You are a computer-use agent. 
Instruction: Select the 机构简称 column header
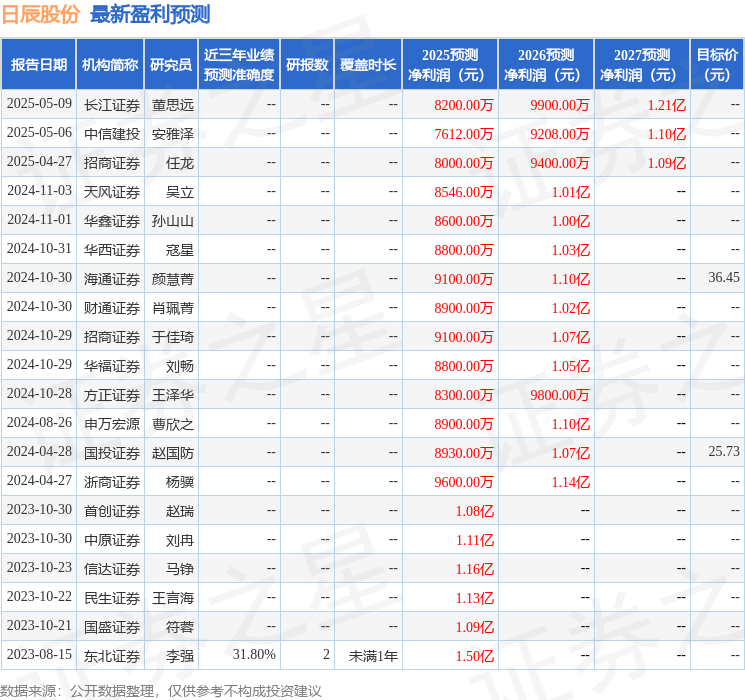(110, 65)
